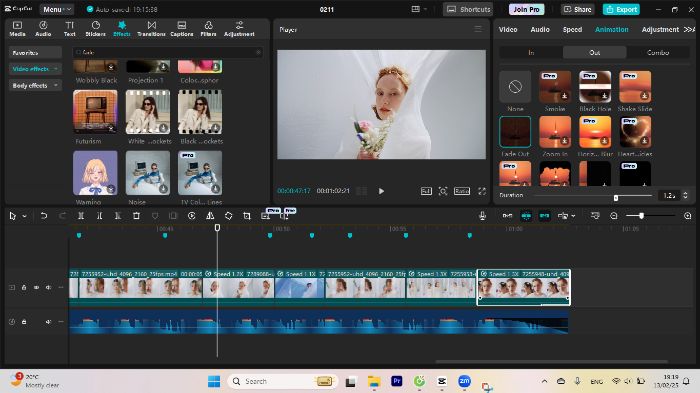Image resolution: width=700 pixels, height=393 pixels.
Task: Open the left-side Adjustment tool panel
Action: point(239,29)
